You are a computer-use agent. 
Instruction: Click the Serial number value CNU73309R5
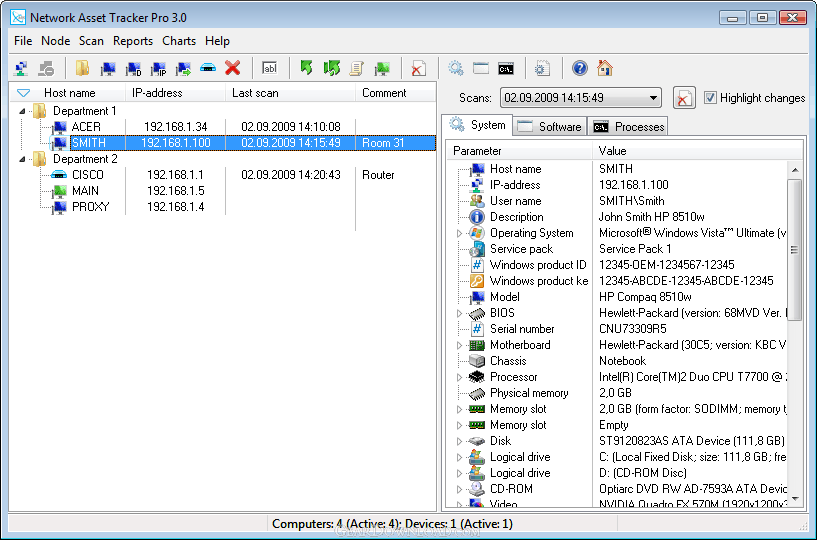[x=633, y=329]
